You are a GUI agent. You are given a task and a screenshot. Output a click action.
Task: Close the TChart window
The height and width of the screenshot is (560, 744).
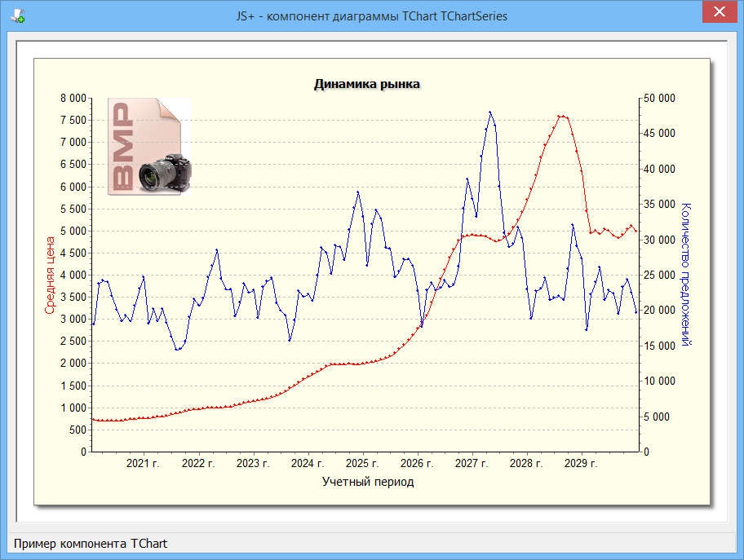coord(719,12)
